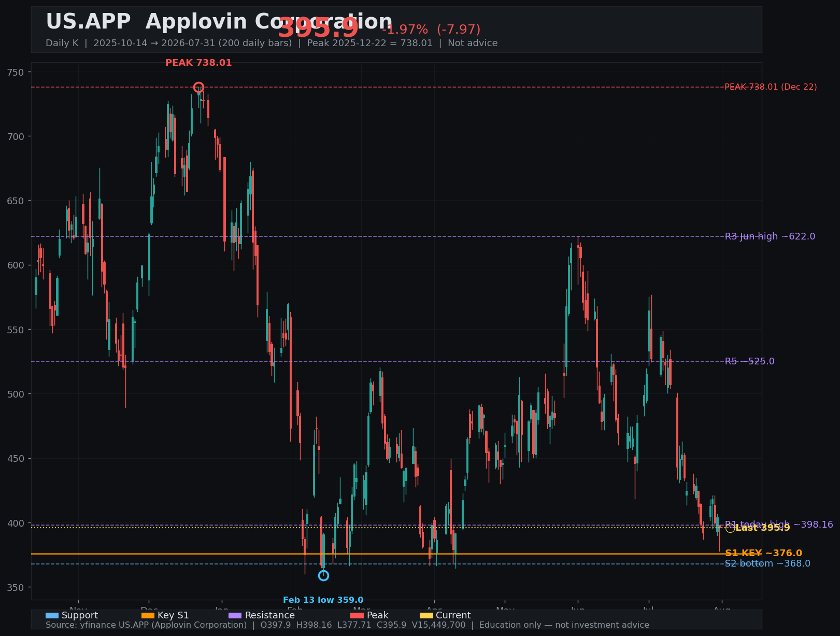Click the 'S2 bottom ~368.0' support label
This screenshot has height=636, width=840.
(767, 564)
